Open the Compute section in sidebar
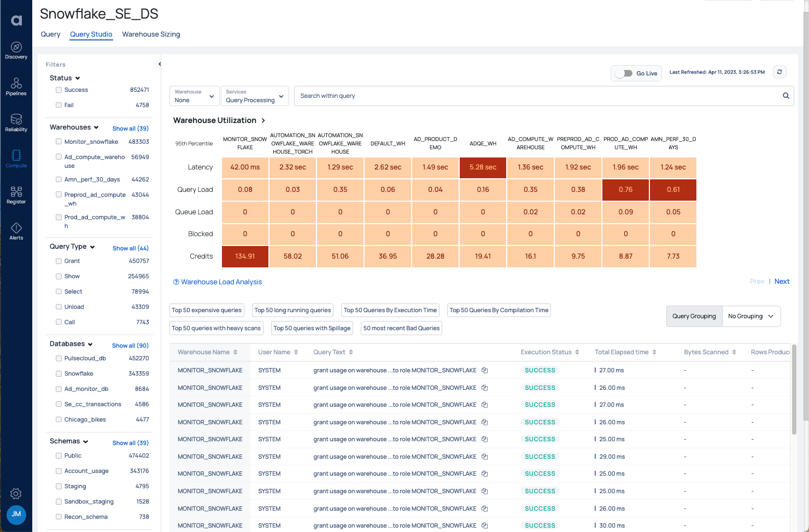Viewport: 809px width, 532px height. (16, 159)
